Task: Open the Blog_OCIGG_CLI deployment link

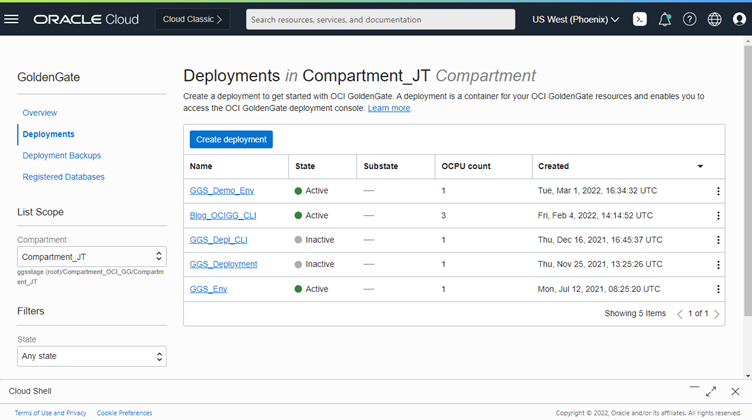Action: click(223, 216)
